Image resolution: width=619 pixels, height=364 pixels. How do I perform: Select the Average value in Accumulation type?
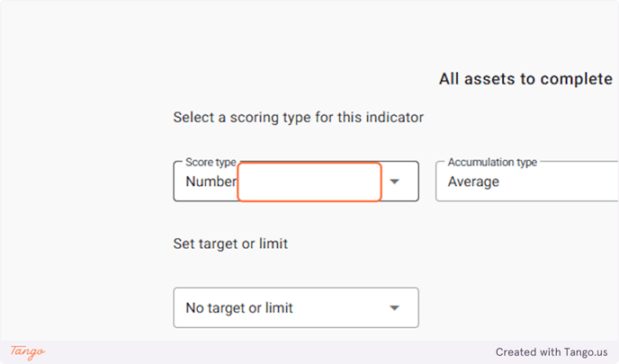473,182
